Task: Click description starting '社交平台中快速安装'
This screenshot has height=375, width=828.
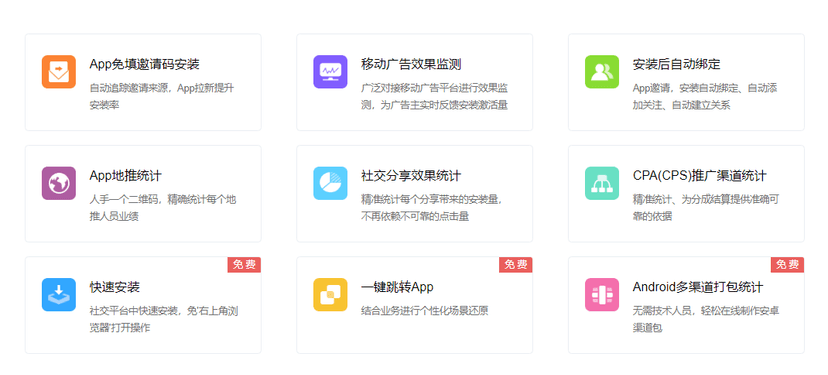Action: 164,320
